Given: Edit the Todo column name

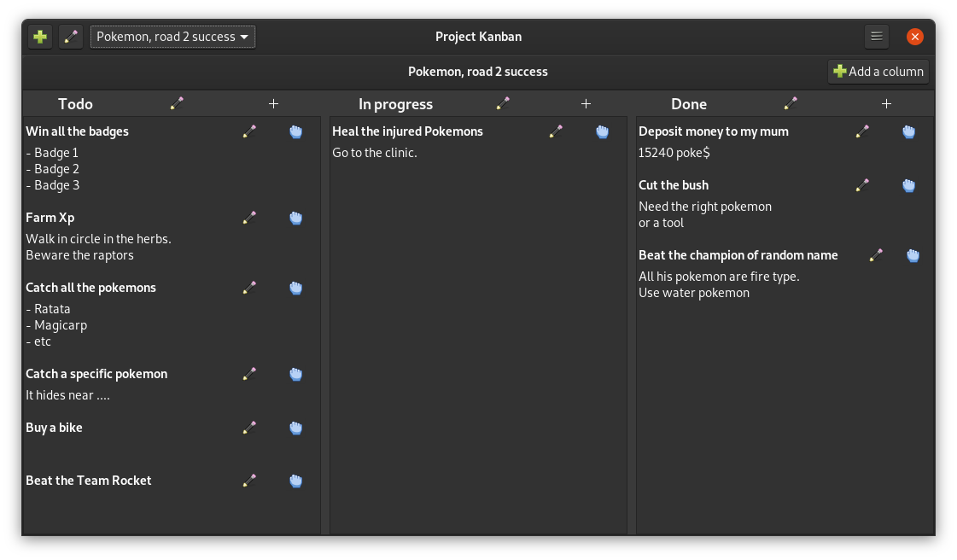Looking at the screenshot, I should pyautogui.click(x=177, y=104).
